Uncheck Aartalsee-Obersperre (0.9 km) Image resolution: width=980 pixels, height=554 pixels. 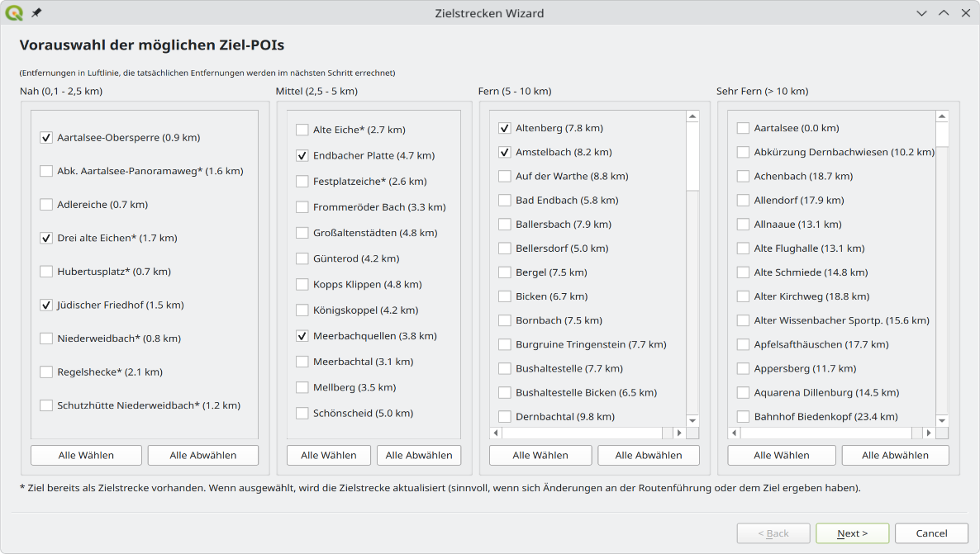[x=46, y=137]
